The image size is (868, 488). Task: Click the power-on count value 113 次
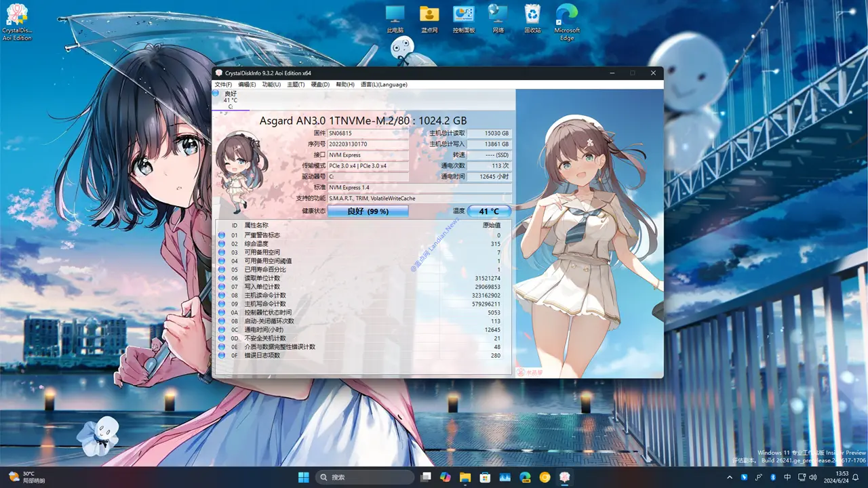pyautogui.click(x=489, y=166)
